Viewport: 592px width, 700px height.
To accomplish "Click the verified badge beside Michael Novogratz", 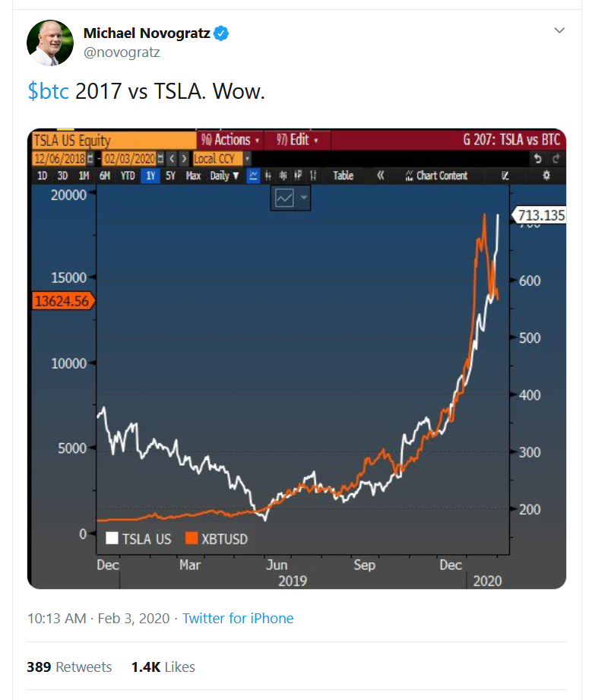I will 221,33.
